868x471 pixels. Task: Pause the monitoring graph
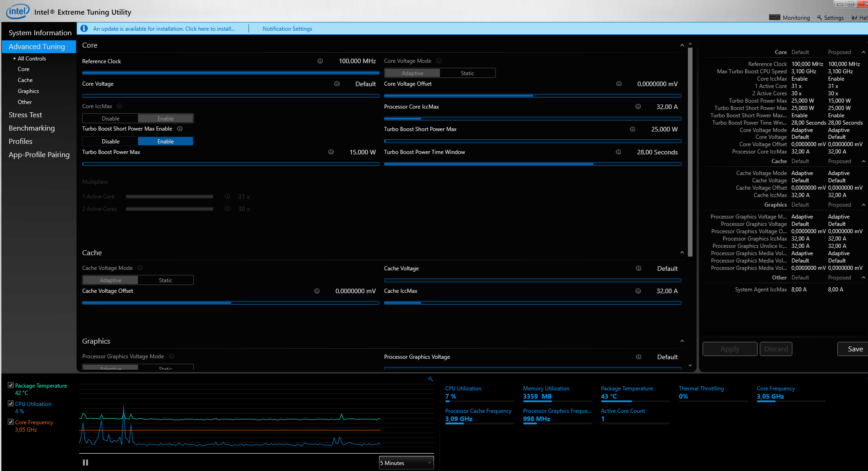click(x=85, y=463)
